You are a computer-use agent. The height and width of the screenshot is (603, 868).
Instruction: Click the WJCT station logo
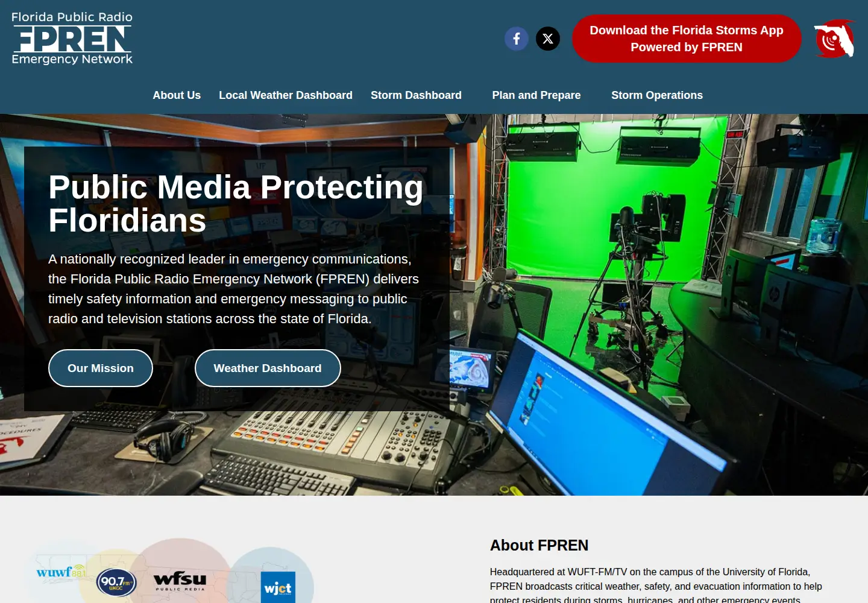[x=278, y=587]
